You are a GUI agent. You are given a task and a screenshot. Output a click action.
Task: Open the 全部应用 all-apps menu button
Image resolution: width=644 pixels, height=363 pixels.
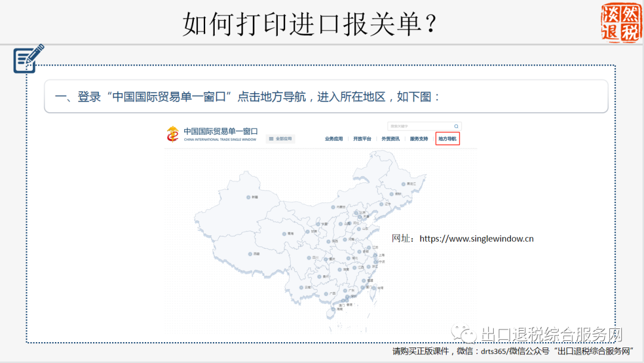[x=280, y=139]
